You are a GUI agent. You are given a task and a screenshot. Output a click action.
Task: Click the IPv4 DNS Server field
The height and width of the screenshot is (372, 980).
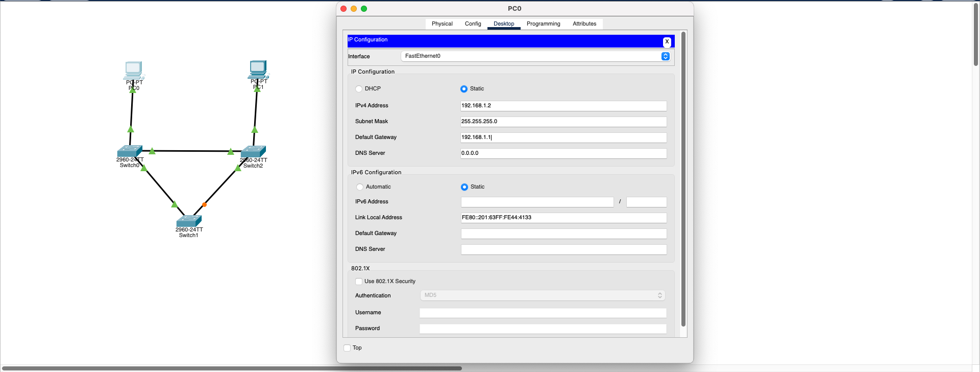pos(563,153)
